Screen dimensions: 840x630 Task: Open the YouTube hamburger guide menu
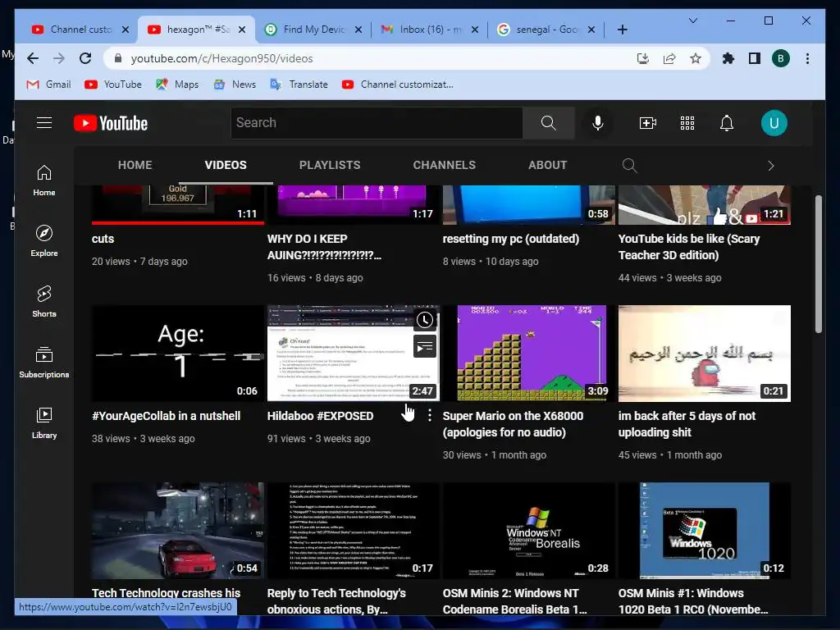coord(44,123)
